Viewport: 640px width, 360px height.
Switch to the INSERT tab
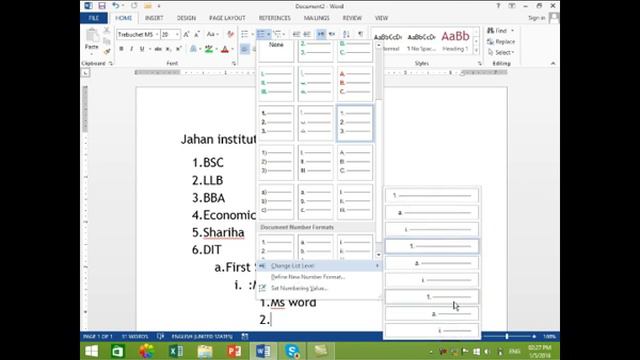pos(154,18)
